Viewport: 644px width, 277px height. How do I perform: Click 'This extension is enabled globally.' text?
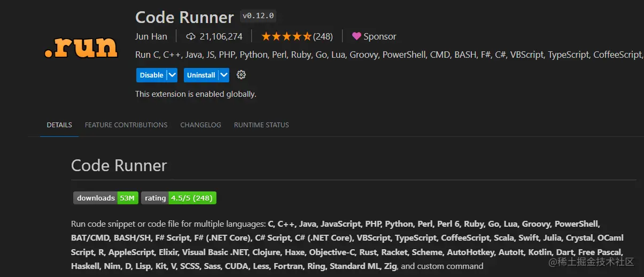[196, 94]
